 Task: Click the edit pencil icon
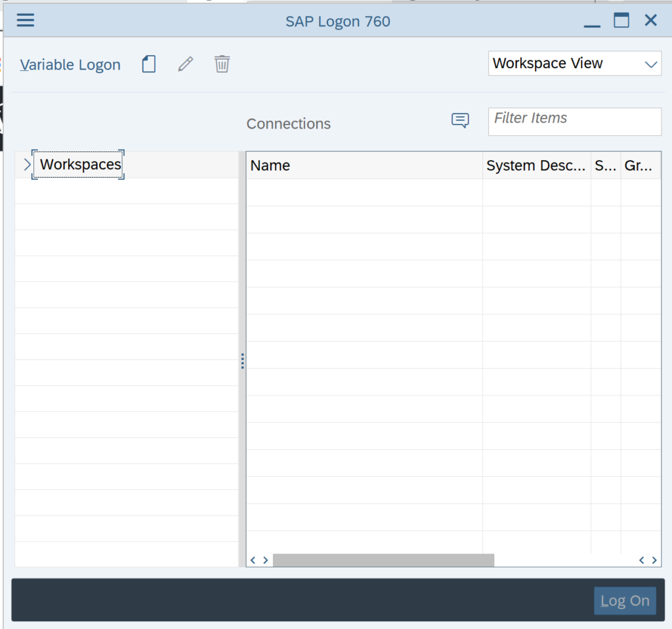[x=186, y=64]
